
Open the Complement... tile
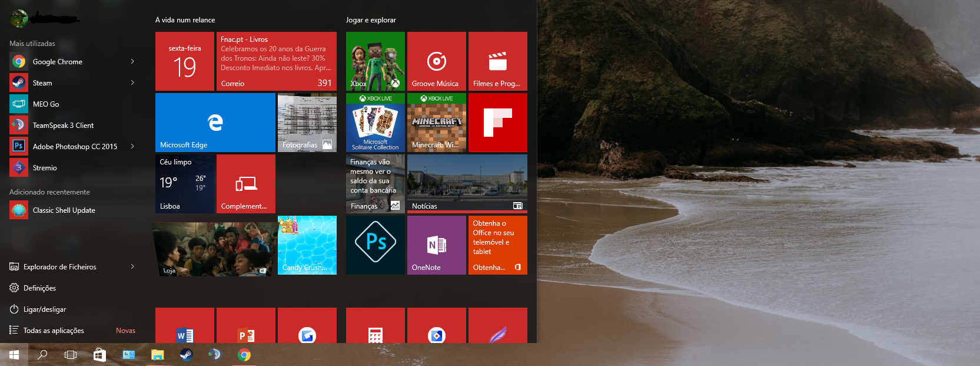coord(246,184)
